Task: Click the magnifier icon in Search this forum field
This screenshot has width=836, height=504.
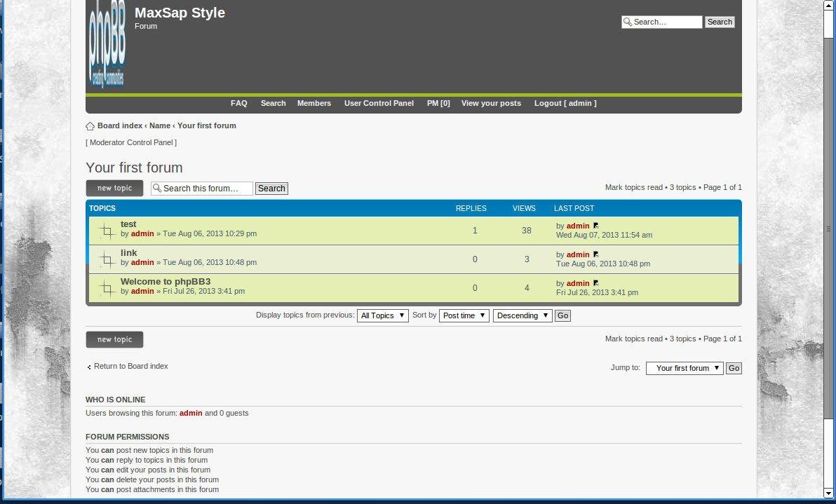Action: tap(157, 188)
